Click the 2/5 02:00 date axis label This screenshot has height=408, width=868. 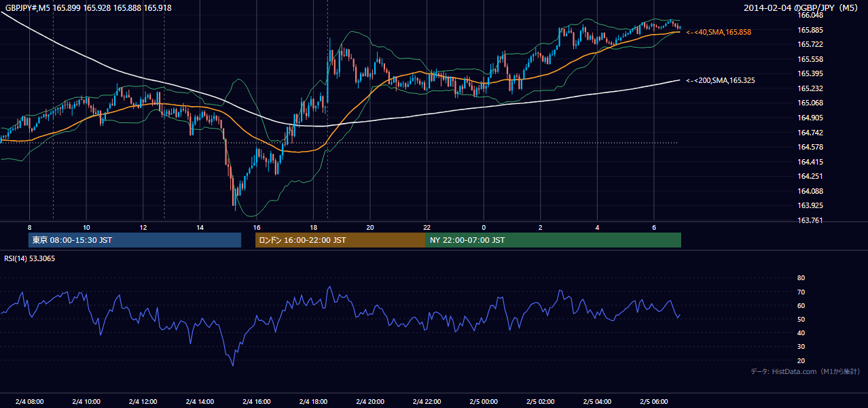(540, 401)
